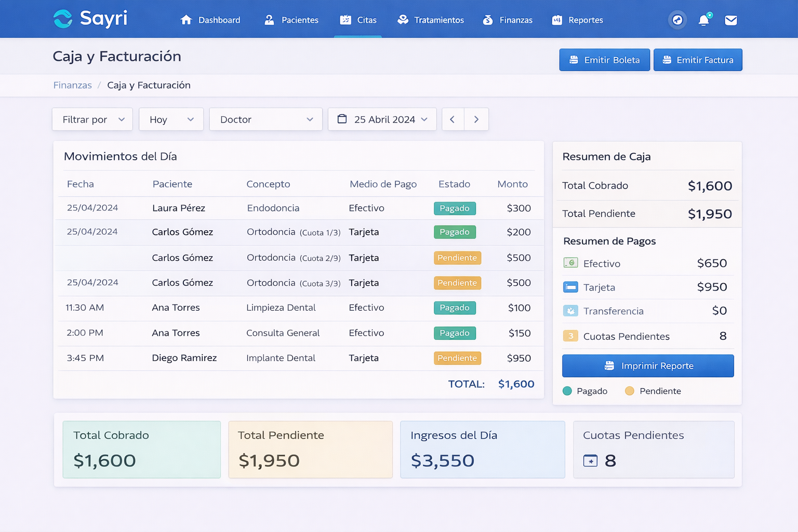Open the Hoy period dropdown

pyautogui.click(x=171, y=119)
